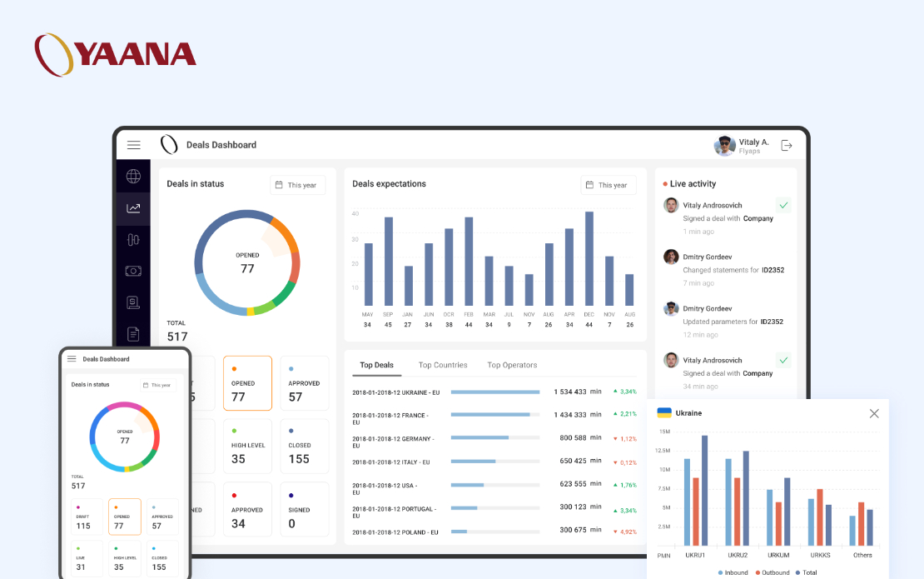The width and height of the screenshot is (924, 579).
Task: Click checkmark on first Vitaly Androsovich activity
Action: click(x=783, y=205)
